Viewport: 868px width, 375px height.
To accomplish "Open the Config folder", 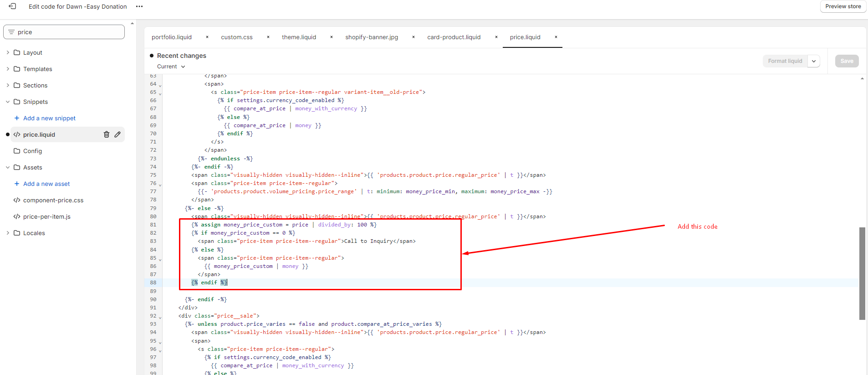I will [32, 151].
